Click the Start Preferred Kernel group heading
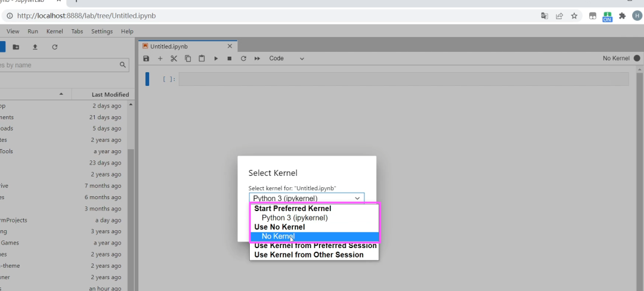644x291 pixels. click(292, 209)
